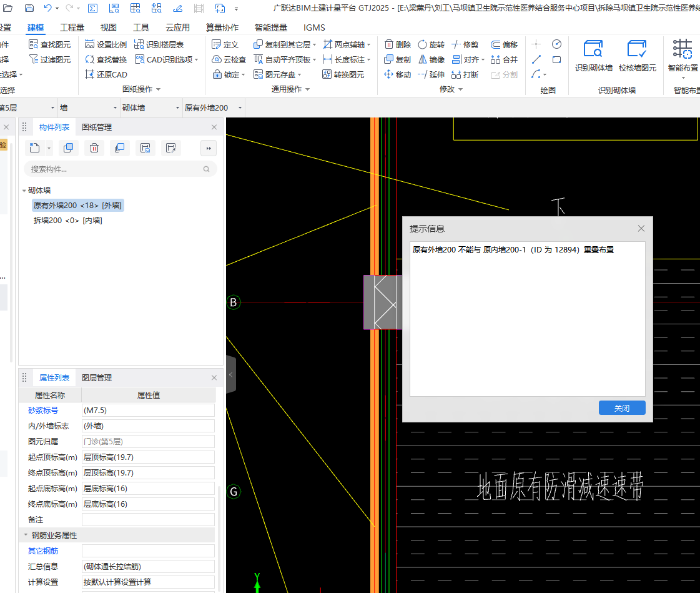Screen dimensions: 700x593
Task: Click the more tools chevron in 构件列表
Action: pyautogui.click(x=209, y=148)
